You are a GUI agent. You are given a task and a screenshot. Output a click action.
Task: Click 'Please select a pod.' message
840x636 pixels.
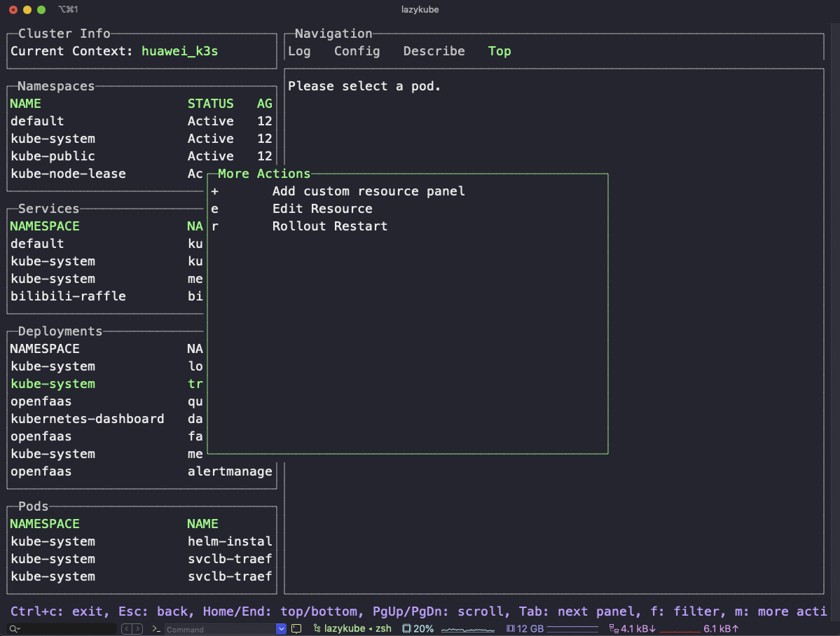(364, 86)
